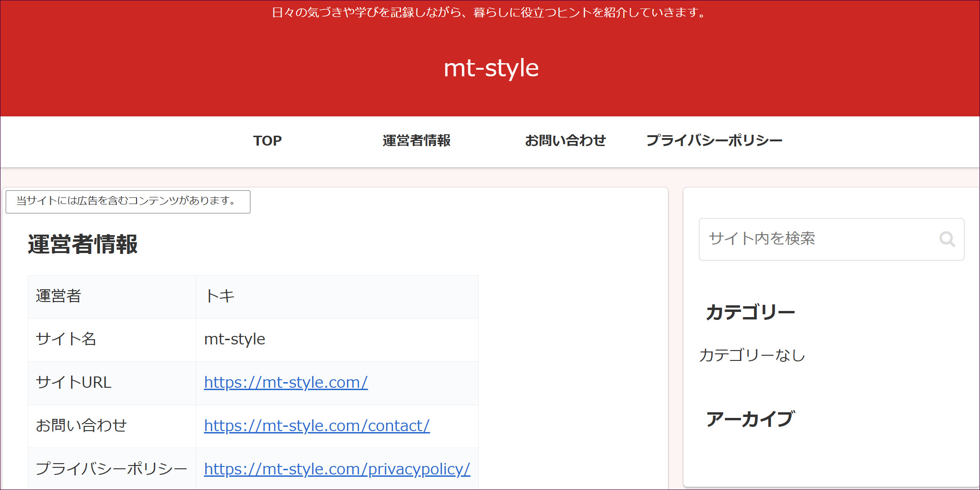Select the サイトURL table label cell

pos(112,383)
